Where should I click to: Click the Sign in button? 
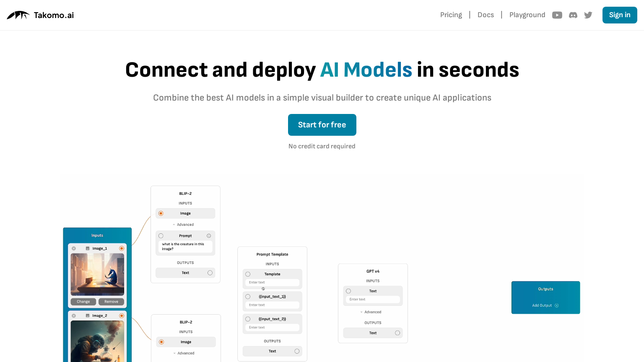(620, 15)
